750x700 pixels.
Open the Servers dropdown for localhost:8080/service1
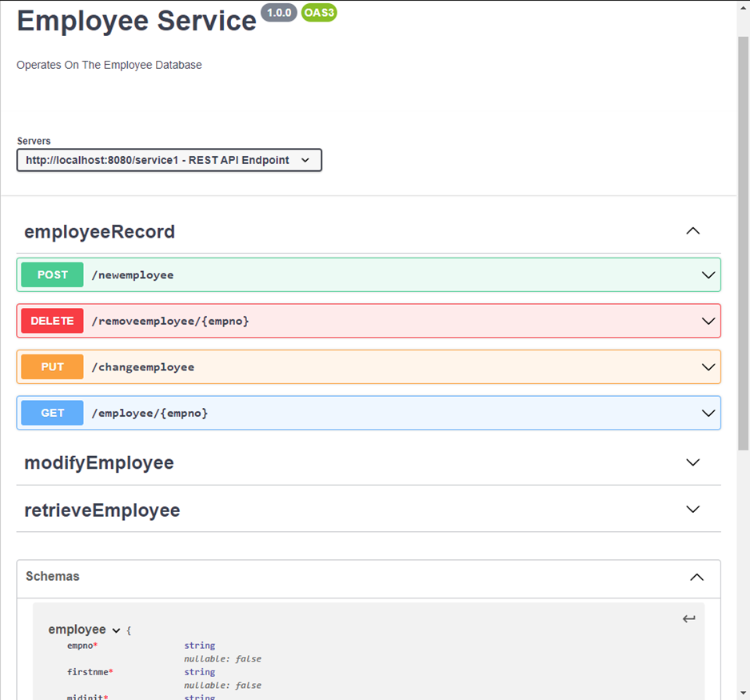[x=169, y=160]
